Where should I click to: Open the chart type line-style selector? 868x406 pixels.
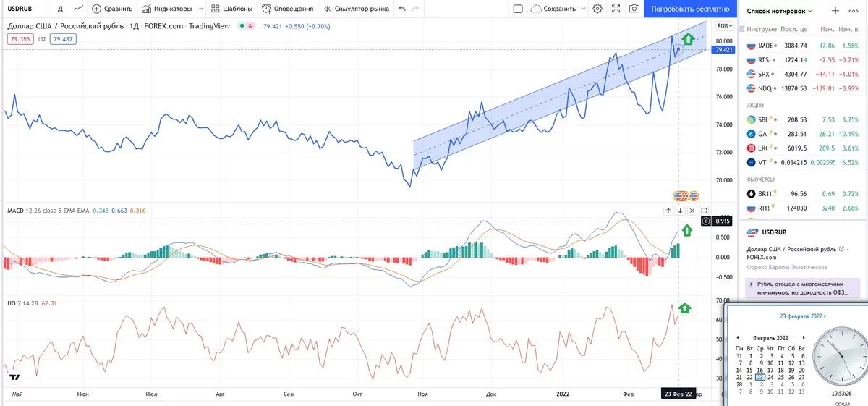point(77,9)
